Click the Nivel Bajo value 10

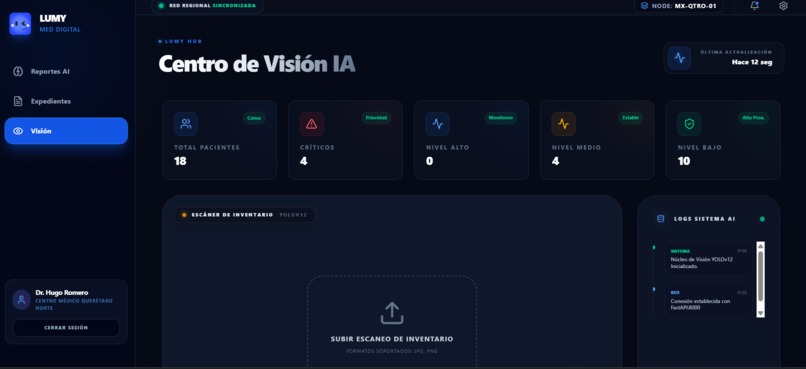(x=684, y=161)
